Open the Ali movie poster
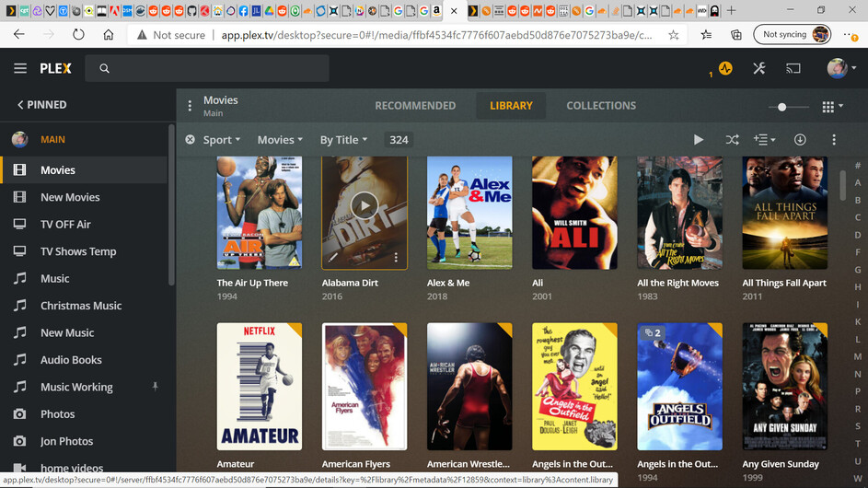The width and height of the screenshot is (868, 488). click(x=574, y=213)
